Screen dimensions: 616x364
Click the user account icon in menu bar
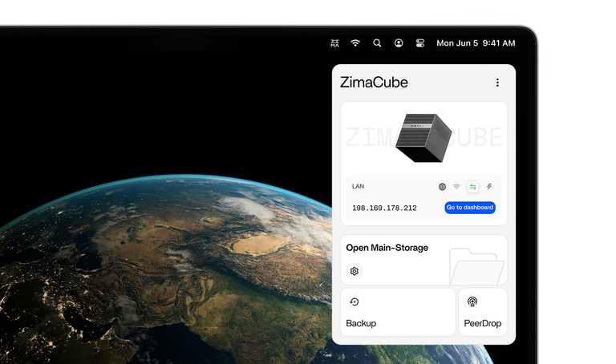point(399,43)
